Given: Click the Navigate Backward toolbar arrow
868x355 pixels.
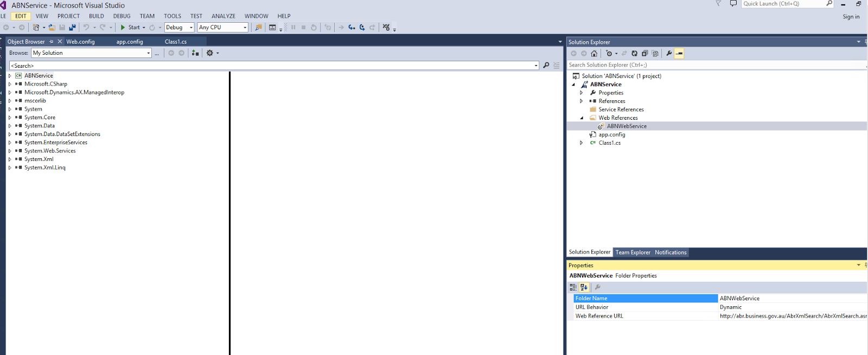Looking at the screenshot, I should tap(6, 27).
